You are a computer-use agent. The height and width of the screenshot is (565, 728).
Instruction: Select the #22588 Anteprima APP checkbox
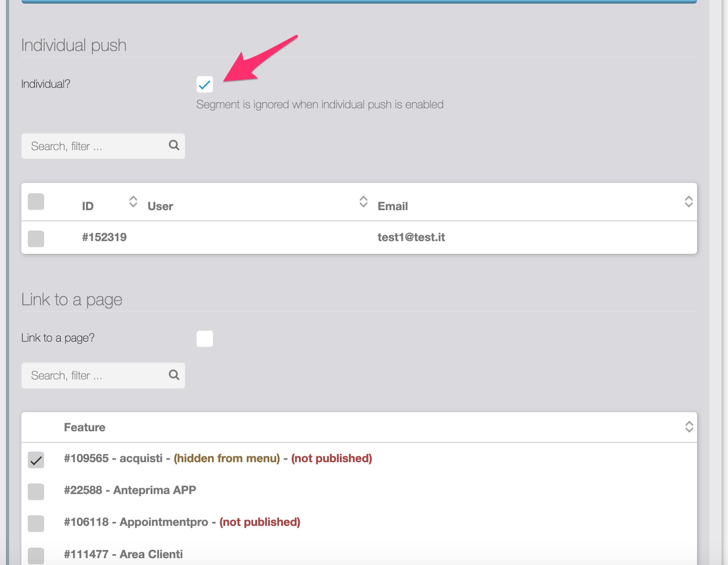pyautogui.click(x=36, y=491)
